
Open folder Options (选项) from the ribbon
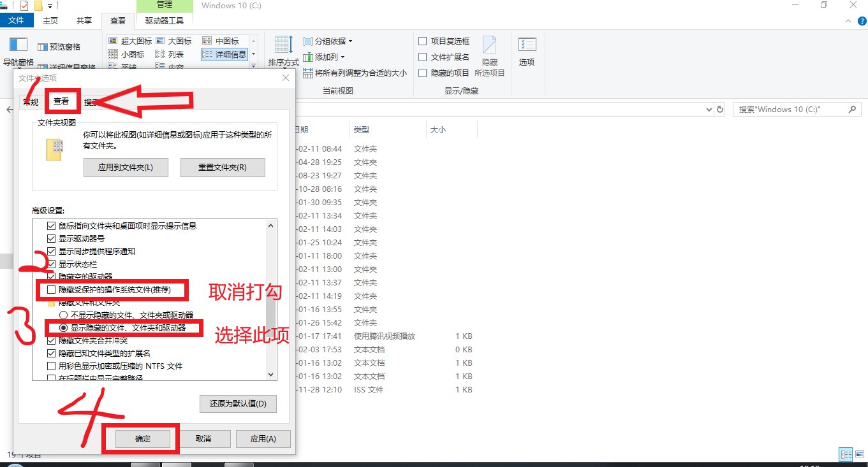pyautogui.click(x=527, y=51)
